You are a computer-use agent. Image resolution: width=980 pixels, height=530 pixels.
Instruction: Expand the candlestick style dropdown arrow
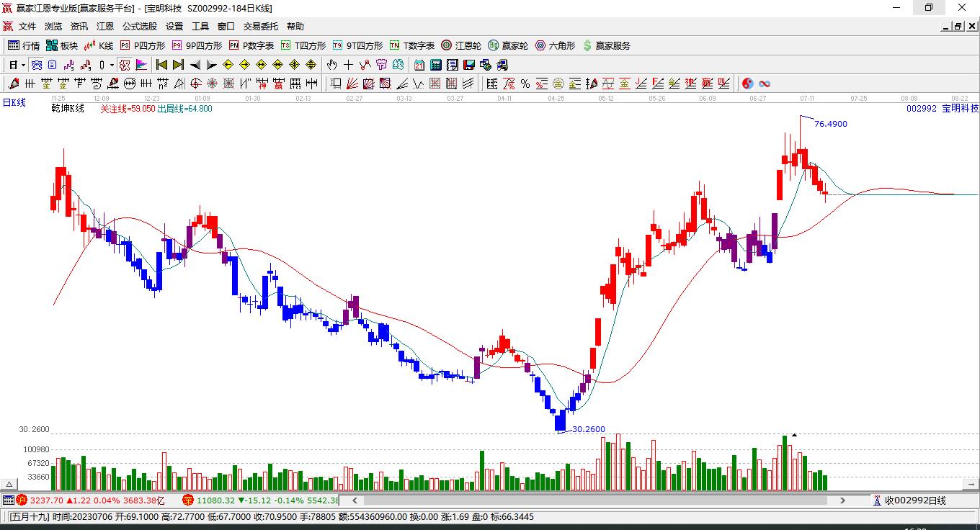[112, 65]
